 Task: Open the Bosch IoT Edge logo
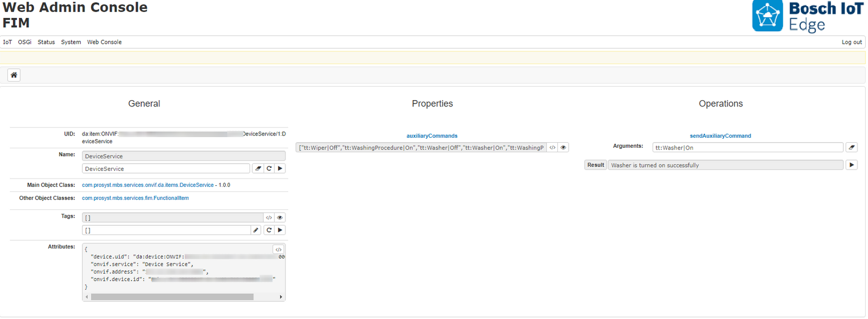click(x=808, y=16)
